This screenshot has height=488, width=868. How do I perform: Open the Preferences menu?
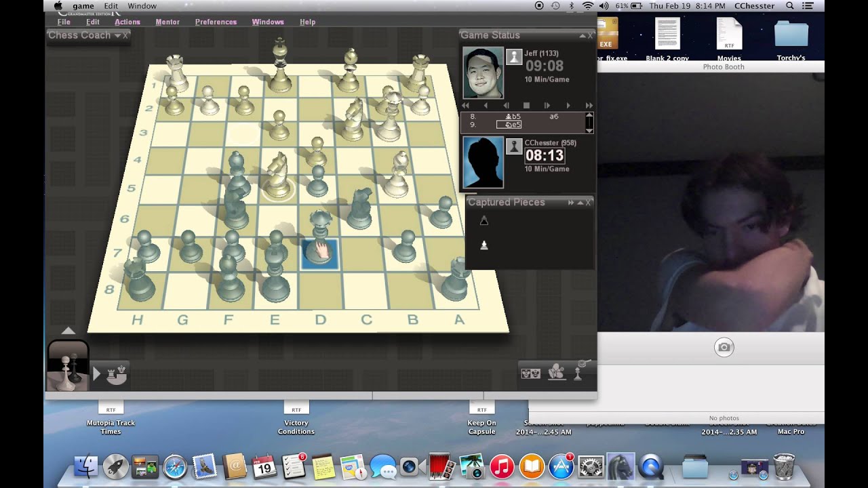[x=216, y=22]
